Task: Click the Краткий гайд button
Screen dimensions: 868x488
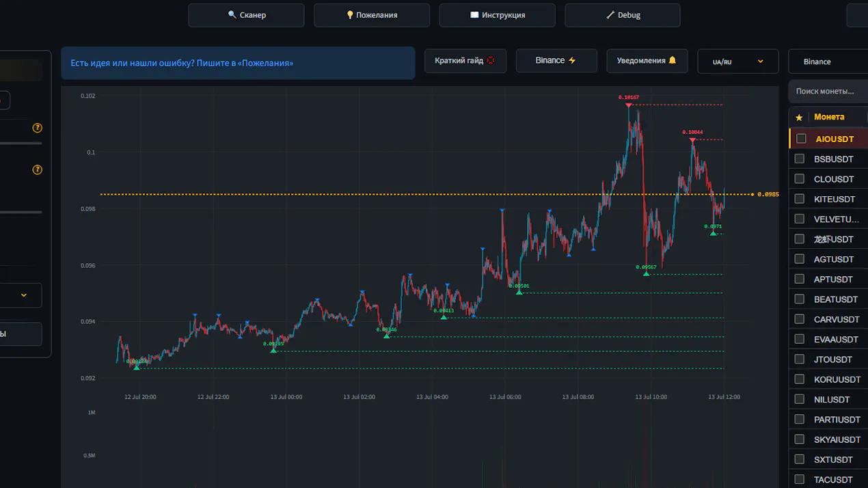Action: [465, 60]
